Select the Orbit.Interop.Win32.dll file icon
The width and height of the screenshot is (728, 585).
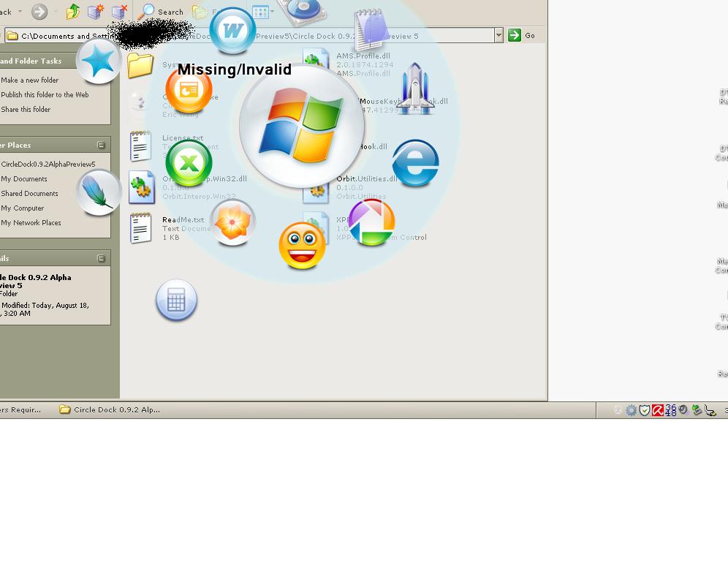[142, 186]
